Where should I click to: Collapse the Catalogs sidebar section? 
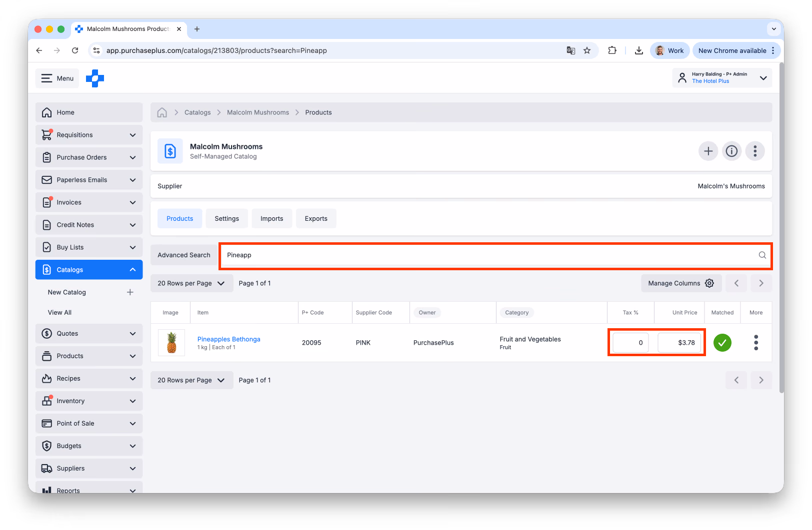click(x=89, y=270)
